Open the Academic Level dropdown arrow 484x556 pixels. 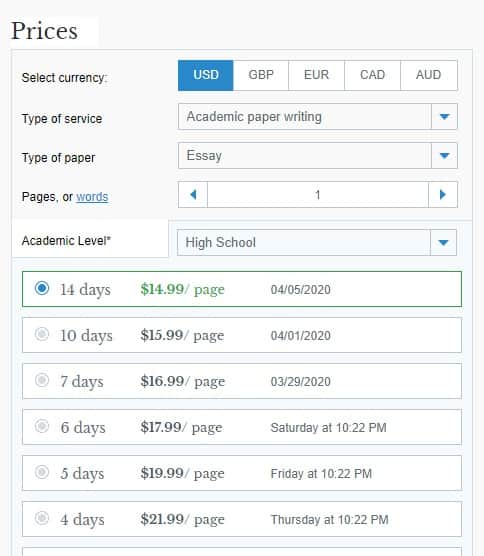click(x=443, y=243)
